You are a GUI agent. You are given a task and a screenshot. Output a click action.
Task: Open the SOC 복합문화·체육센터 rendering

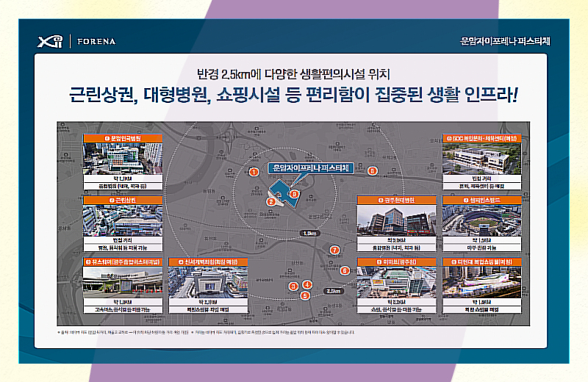click(482, 159)
